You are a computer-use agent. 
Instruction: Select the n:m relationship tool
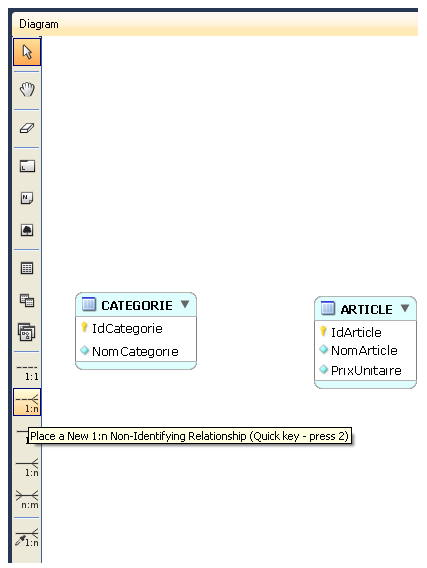tap(27, 499)
